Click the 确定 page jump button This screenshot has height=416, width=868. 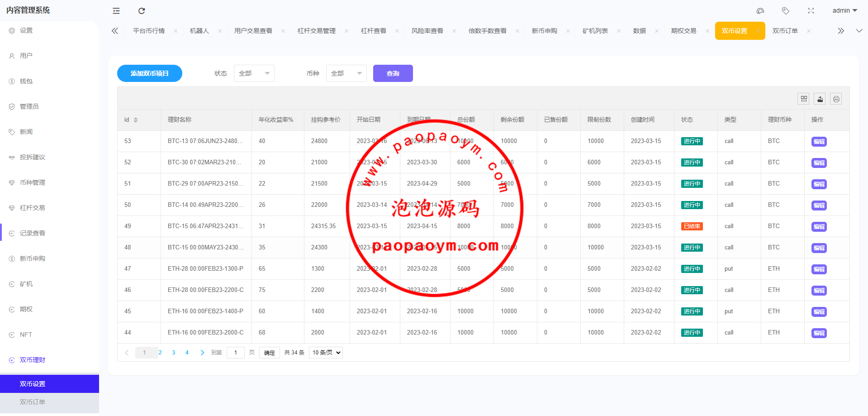coord(270,353)
